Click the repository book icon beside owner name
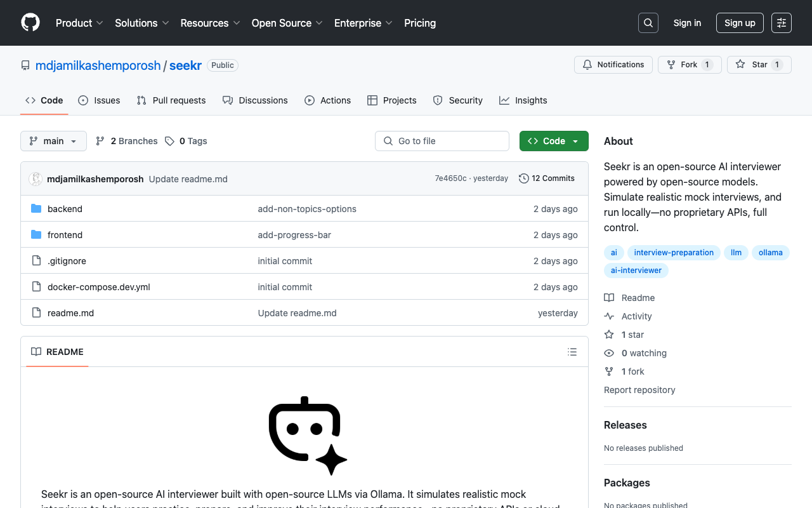The image size is (812, 508). point(25,65)
